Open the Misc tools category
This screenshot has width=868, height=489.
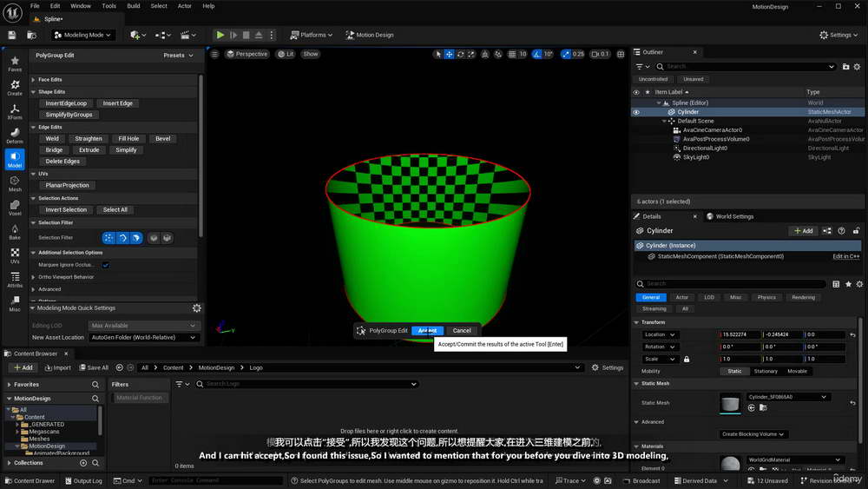15,303
